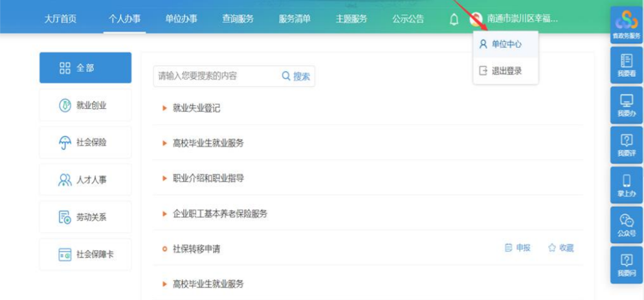The height and width of the screenshot is (300, 644).
Task: Go to 大厅首页 nav item
Action: tap(60, 19)
